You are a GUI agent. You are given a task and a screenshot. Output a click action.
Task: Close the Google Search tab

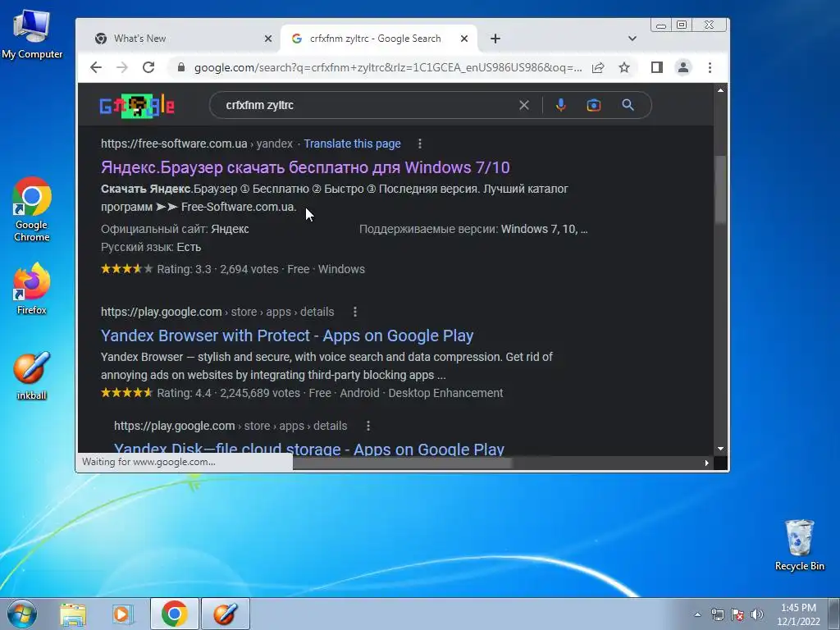[464, 39]
